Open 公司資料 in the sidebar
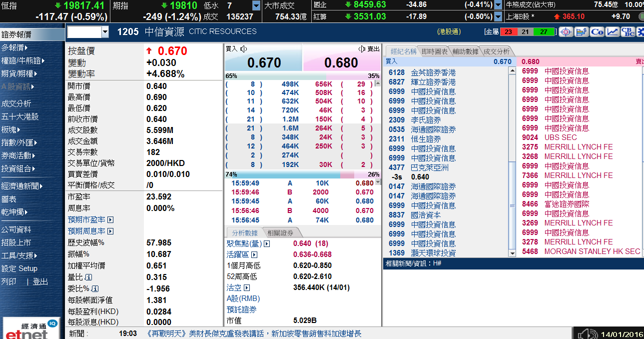The image size is (644, 339). [x=16, y=229]
